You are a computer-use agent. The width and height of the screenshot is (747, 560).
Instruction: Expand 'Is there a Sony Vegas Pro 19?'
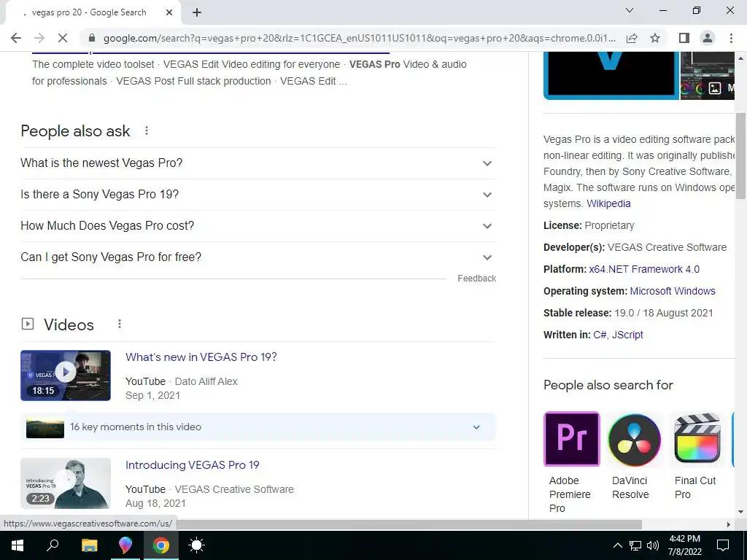click(x=258, y=195)
